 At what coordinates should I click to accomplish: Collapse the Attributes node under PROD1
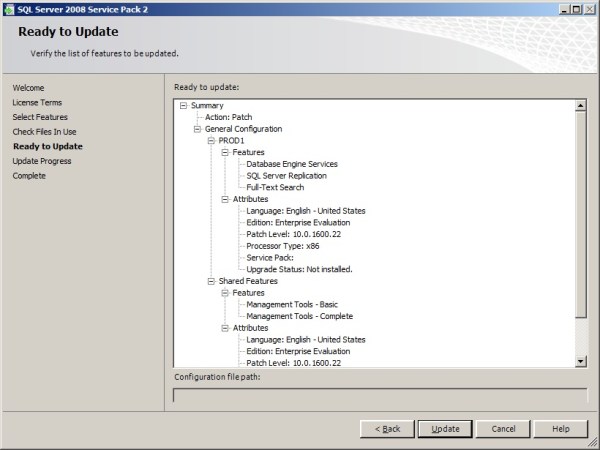point(225,199)
